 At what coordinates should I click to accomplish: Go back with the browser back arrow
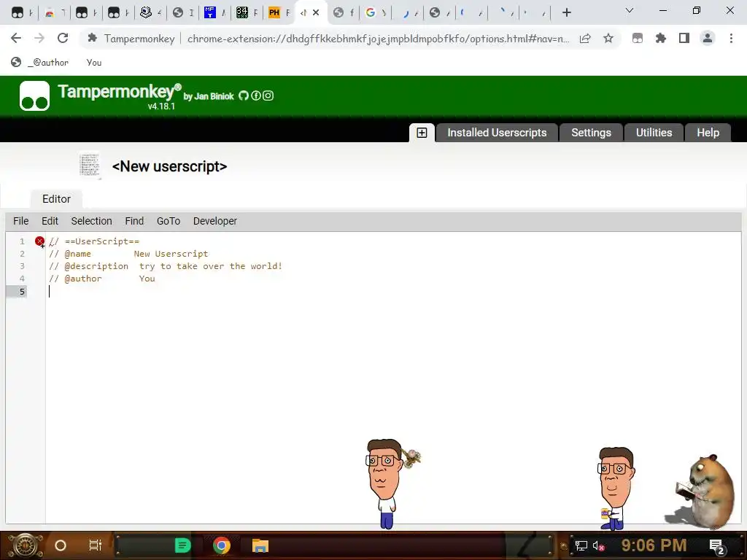tap(16, 38)
